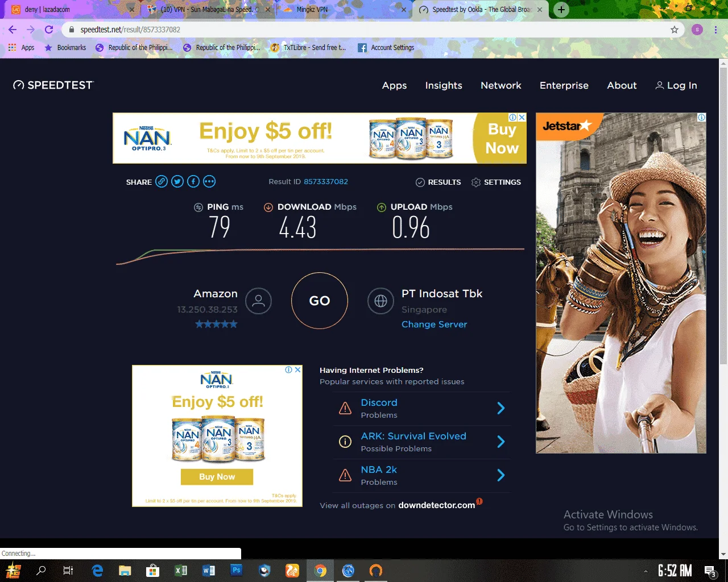Open the Insights menu item
This screenshot has height=582, width=728.
(444, 85)
